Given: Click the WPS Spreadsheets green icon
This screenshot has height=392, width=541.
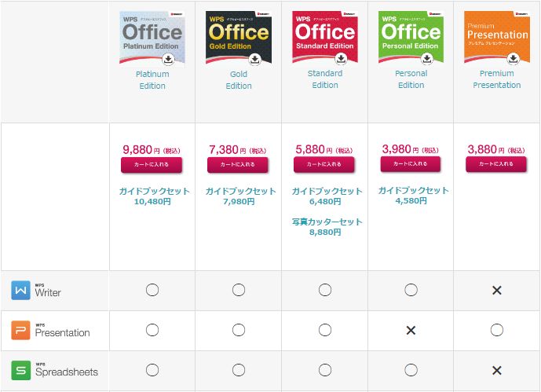Looking at the screenshot, I should [20, 370].
